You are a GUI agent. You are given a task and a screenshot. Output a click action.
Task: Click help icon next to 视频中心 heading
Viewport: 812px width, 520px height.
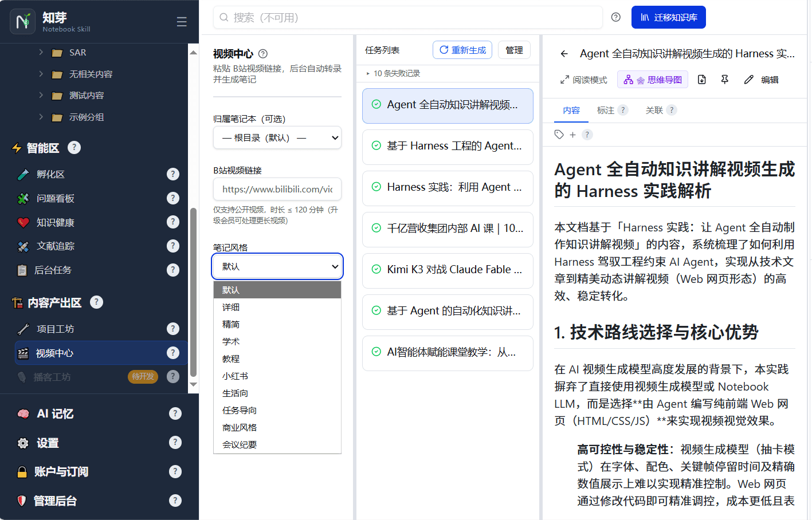click(263, 54)
